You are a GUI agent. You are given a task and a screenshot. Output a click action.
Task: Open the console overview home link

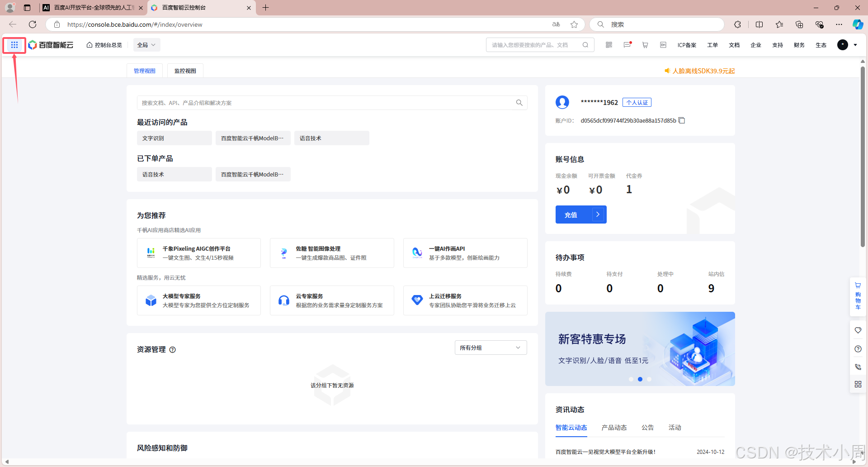click(x=104, y=45)
